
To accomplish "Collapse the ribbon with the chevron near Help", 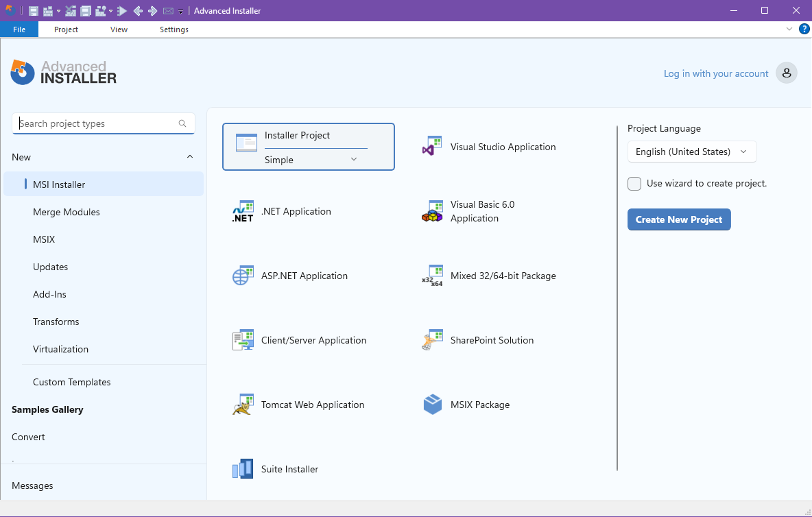I will tap(789, 29).
